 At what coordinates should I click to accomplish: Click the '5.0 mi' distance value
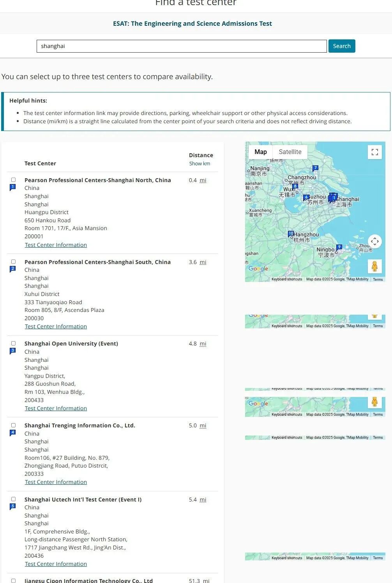(198, 425)
